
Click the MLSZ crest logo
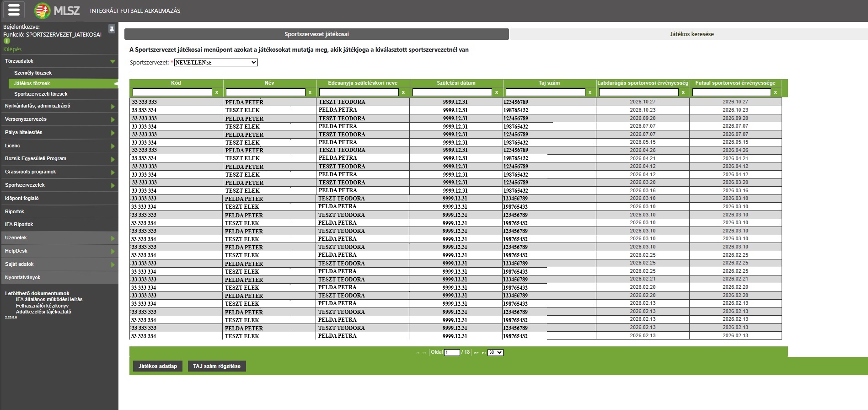point(43,11)
